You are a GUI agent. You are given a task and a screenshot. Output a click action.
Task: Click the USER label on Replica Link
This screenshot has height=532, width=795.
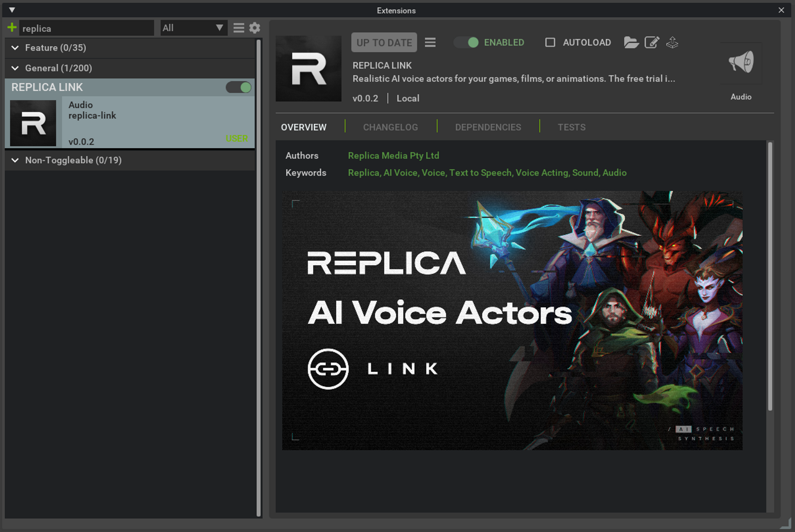click(237, 138)
